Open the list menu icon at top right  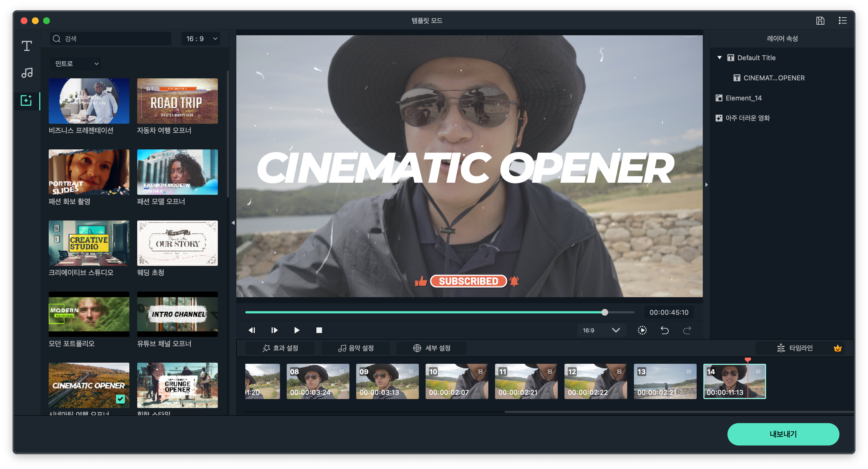click(843, 21)
